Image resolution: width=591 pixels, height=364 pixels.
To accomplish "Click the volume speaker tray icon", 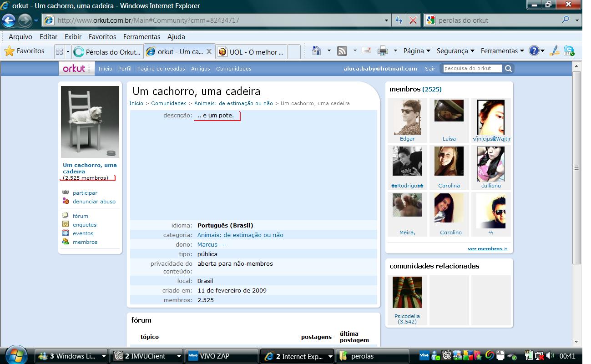I will (550, 356).
